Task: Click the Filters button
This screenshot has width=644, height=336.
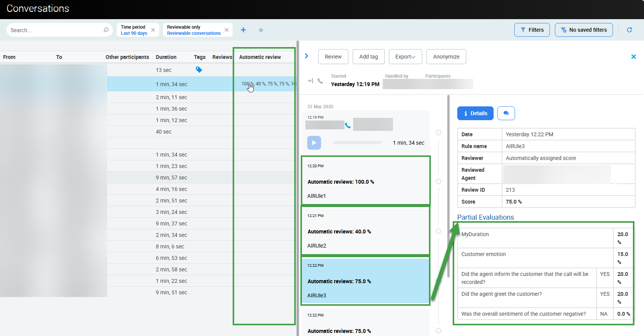Action: 532,30
